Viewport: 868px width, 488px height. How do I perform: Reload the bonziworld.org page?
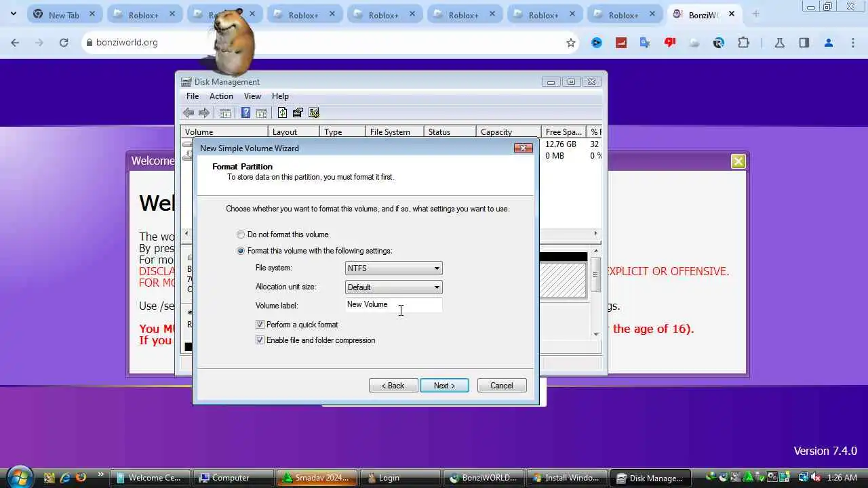64,43
